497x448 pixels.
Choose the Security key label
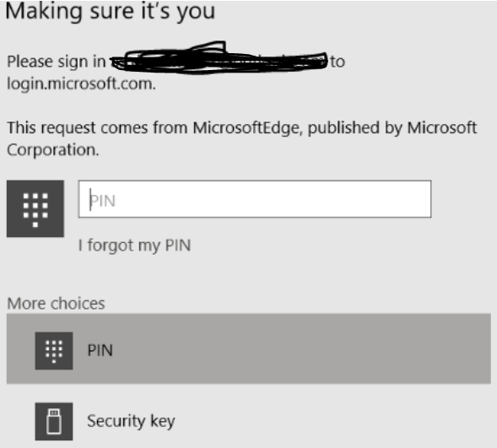[x=131, y=421]
